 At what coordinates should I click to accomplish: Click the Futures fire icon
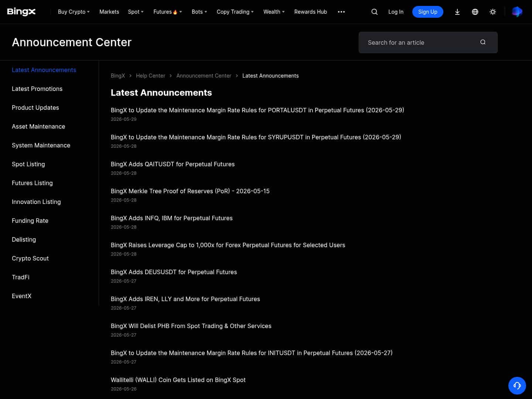pyautogui.click(x=175, y=12)
